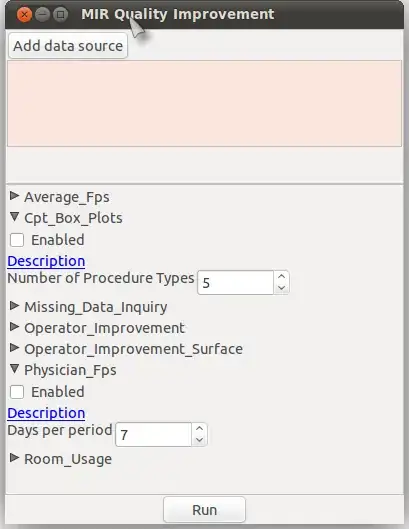
Task: Click the Add data source button
Action: click(x=68, y=46)
